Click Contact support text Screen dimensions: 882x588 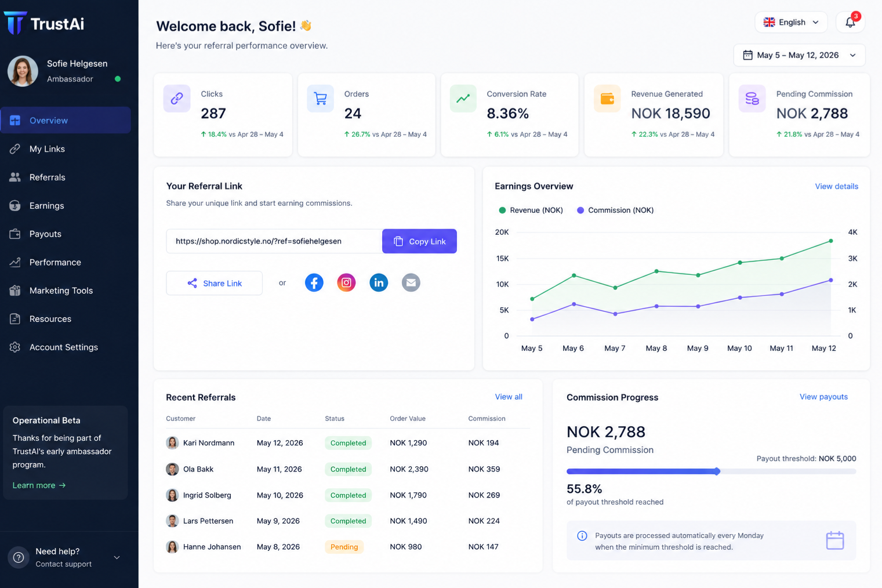click(63, 564)
